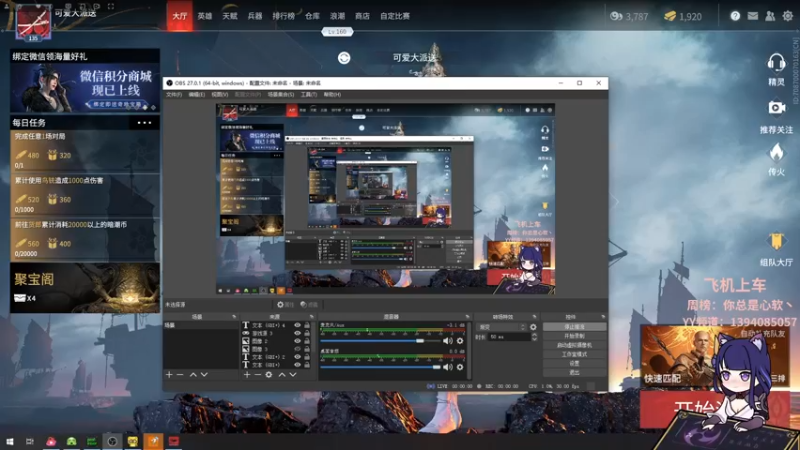Click the 停止推流 button
The image size is (800, 450).
[x=574, y=327]
